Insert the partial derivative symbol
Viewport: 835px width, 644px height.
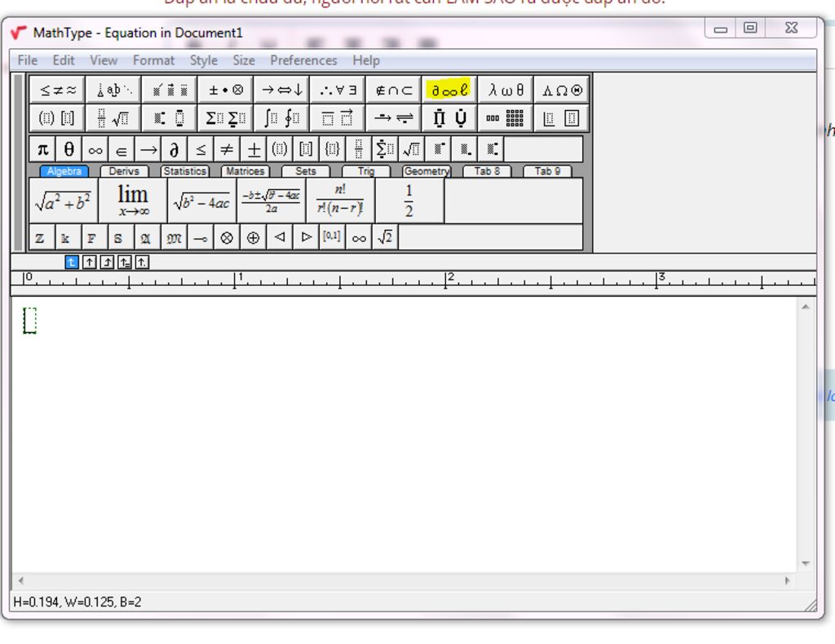[x=175, y=149]
